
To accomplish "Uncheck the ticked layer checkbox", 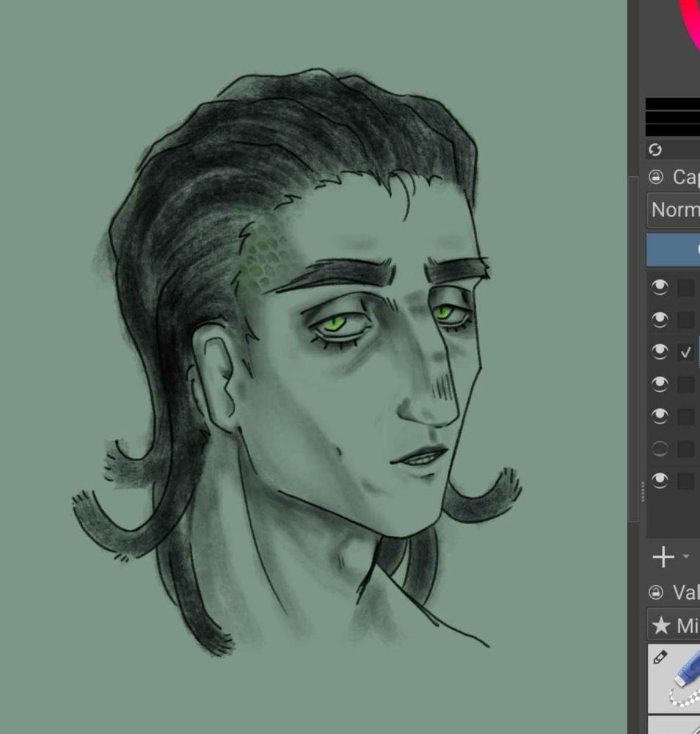I will click(685, 352).
